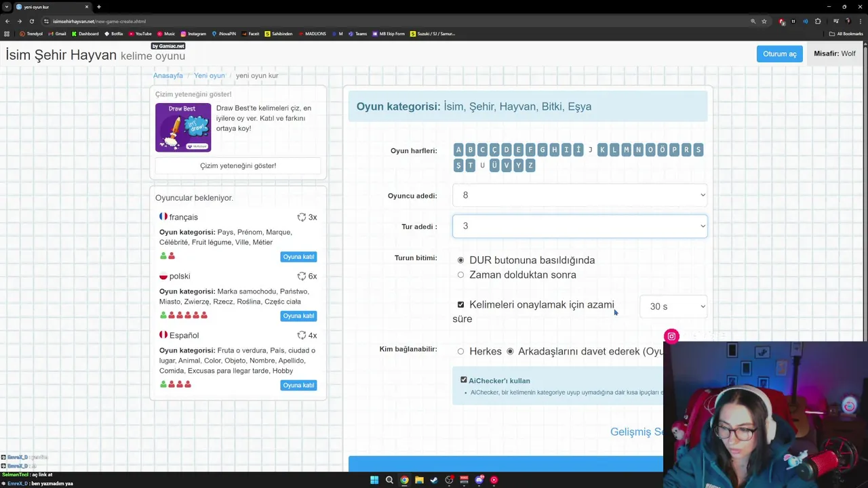Image resolution: width=868 pixels, height=488 pixels.
Task: Open YouTube Music from taskbar
Action: pyautogui.click(x=494, y=480)
